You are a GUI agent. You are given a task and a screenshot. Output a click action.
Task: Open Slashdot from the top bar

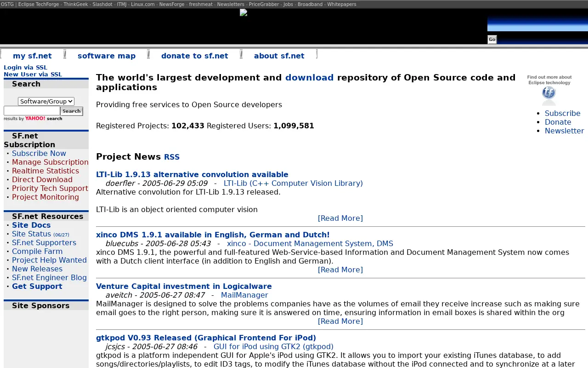point(102,4)
